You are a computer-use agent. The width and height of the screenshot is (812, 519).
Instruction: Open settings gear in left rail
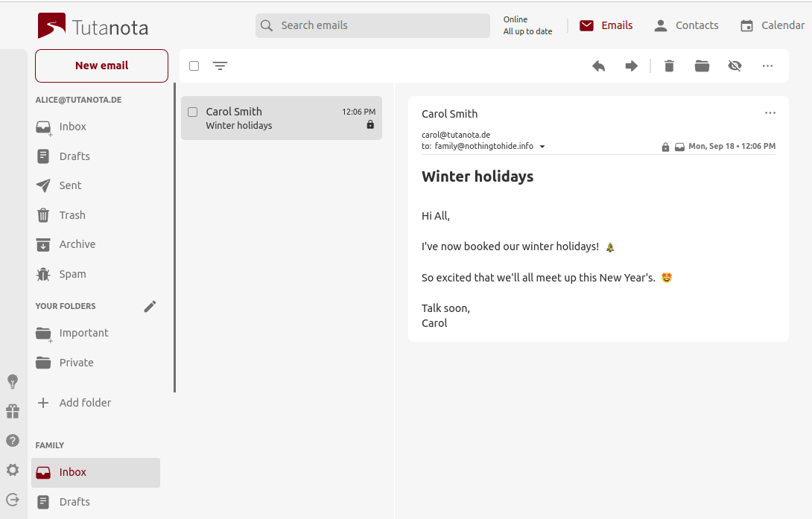[13, 470]
